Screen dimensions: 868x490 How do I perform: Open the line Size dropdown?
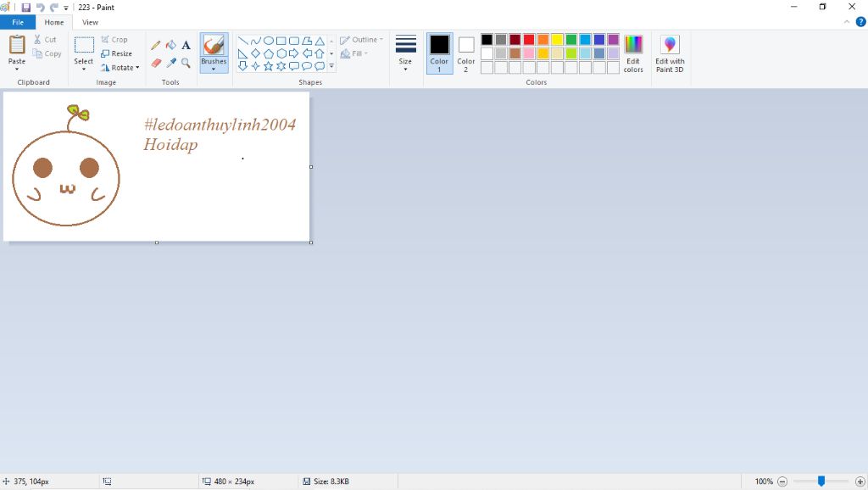[x=406, y=53]
